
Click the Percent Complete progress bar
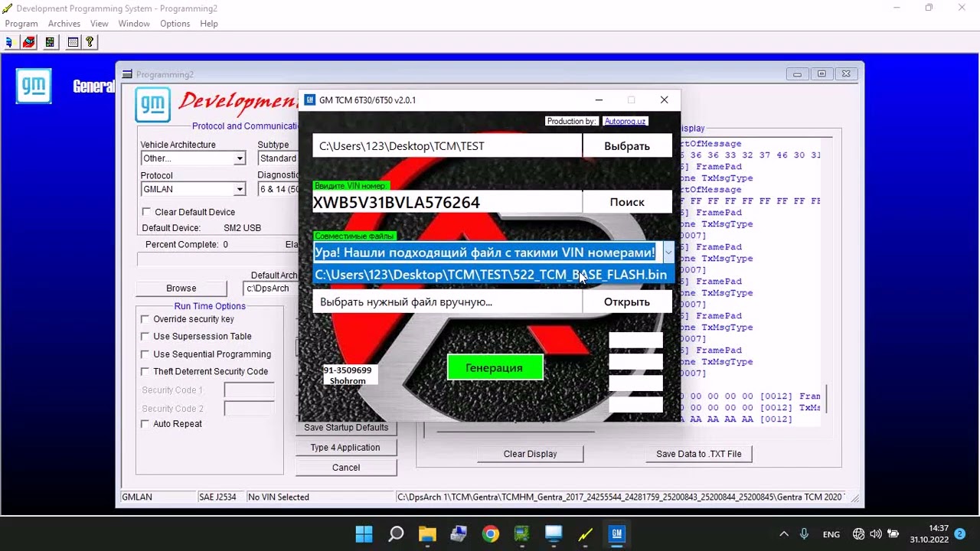point(217,260)
